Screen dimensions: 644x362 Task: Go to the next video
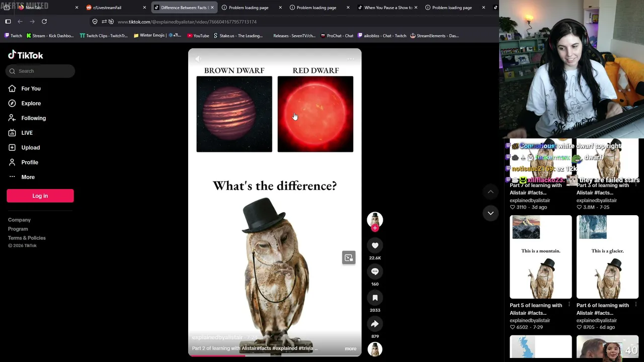point(491,213)
